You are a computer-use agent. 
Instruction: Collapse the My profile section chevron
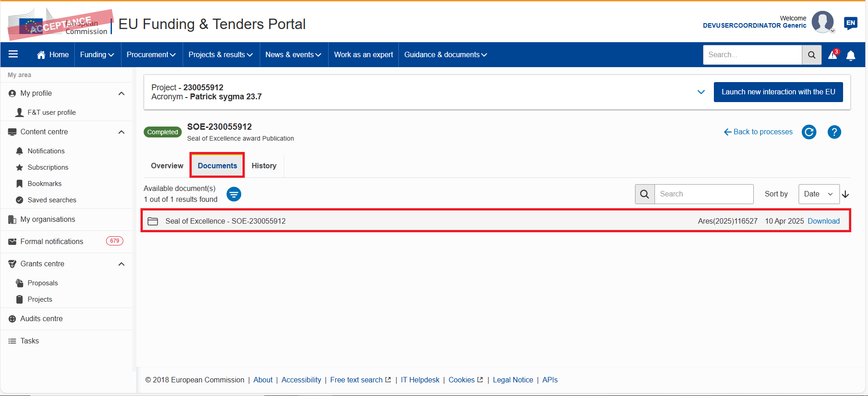click(x=121, y=93)
